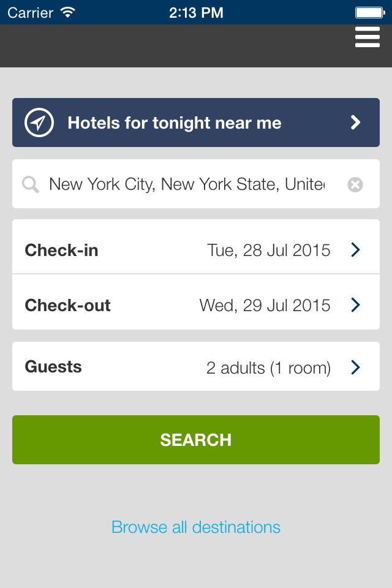This screenshot has width=392, height=588.
Task: Change the Tue, 28 Jul 2015 date
Action: click(269, 251)
